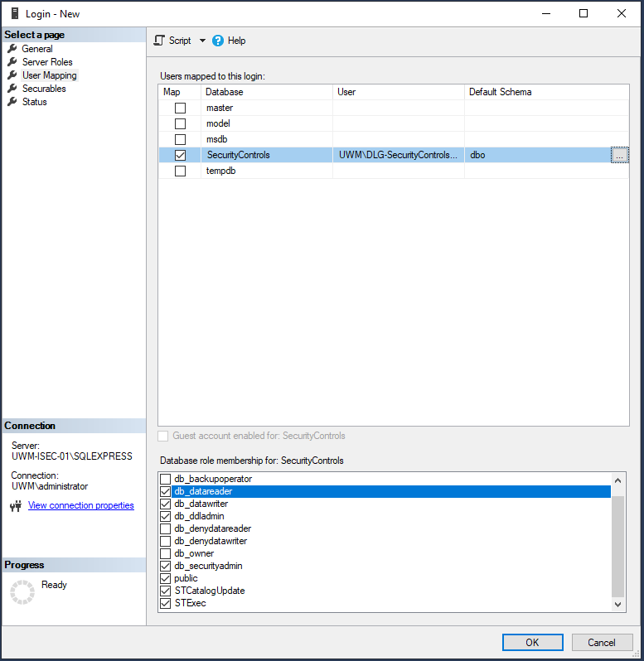Click the User column header
This screenshot has width=644, height=661.
pos(399,92)
